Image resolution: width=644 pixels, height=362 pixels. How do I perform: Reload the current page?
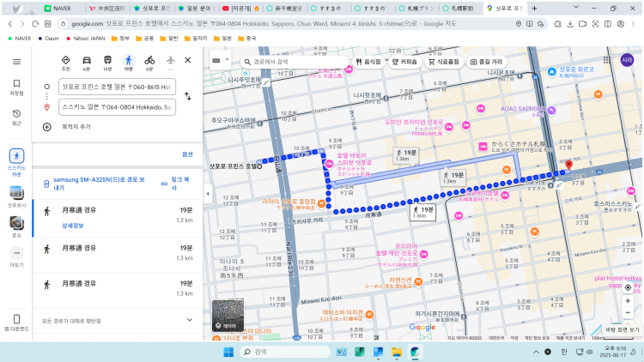[35, 24]
